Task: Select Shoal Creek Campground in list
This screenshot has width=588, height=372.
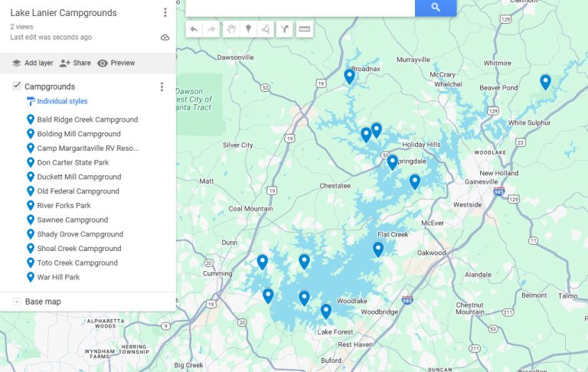Action: point(79,249)
